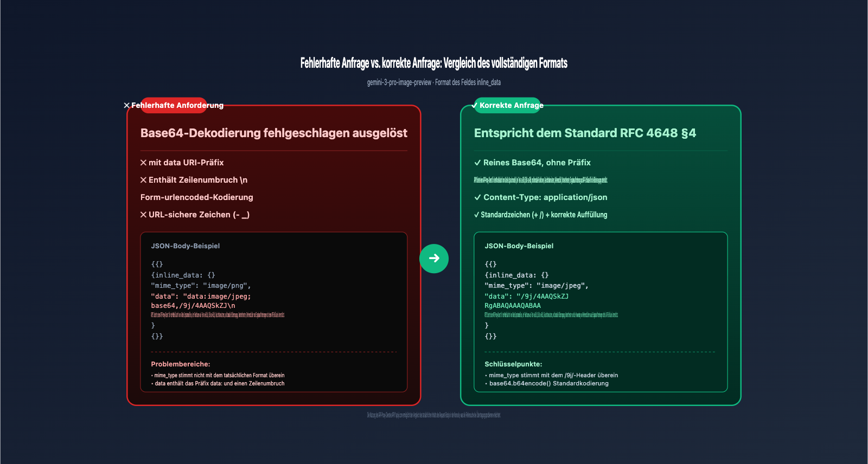
Task: Click the opening {{} line in red code box
Action: point(157,265)
